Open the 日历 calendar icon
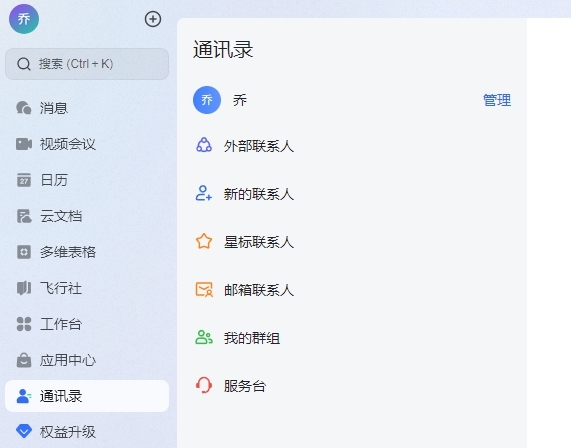 (24, 180)
